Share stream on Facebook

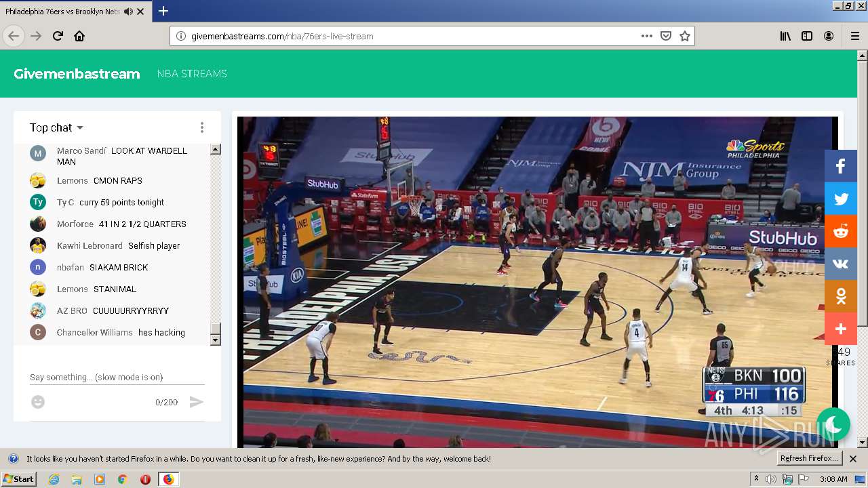[x=841, y=166]
